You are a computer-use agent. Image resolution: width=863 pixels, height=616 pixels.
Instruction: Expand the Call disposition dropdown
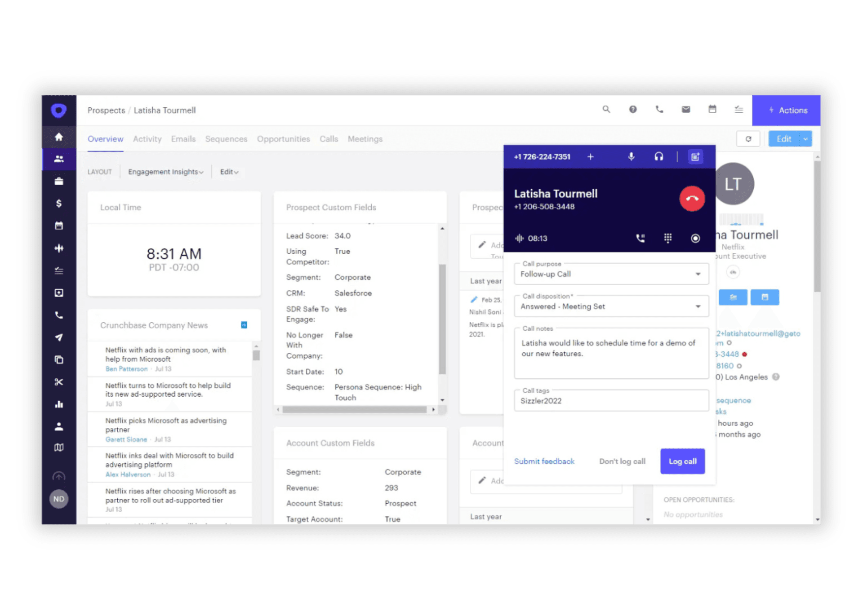click(698, 306)
